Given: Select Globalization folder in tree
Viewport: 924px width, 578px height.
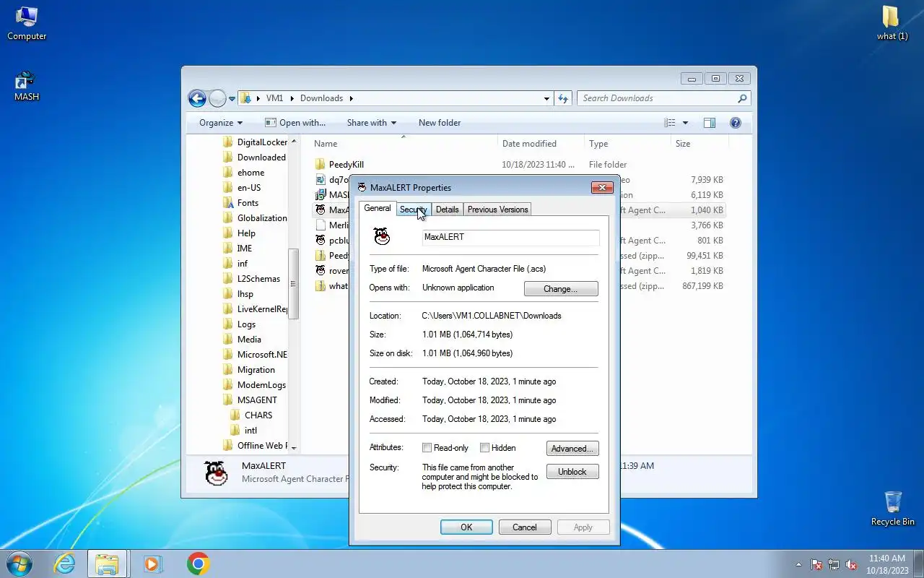Looking at the screenshot, I should (x=255, y=218).
